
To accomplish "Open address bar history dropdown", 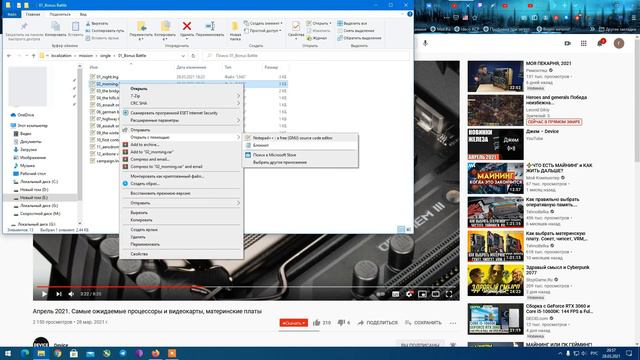I will coord(183,56).
